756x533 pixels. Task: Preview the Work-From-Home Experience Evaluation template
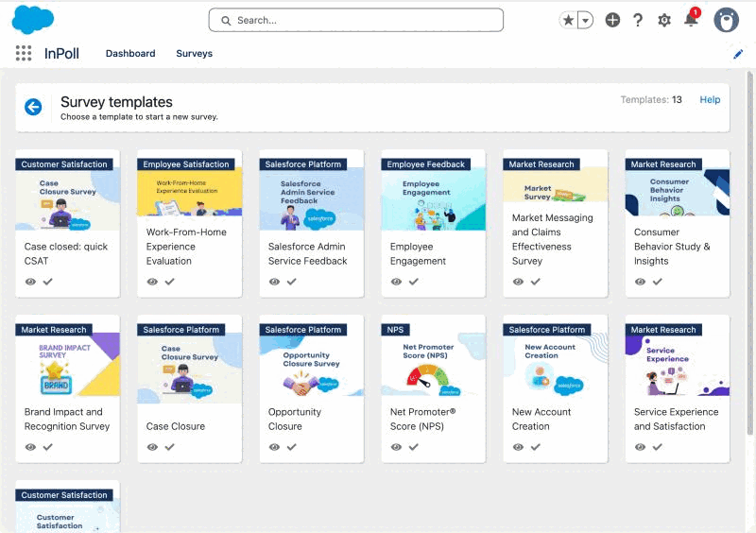pos(152,282)
